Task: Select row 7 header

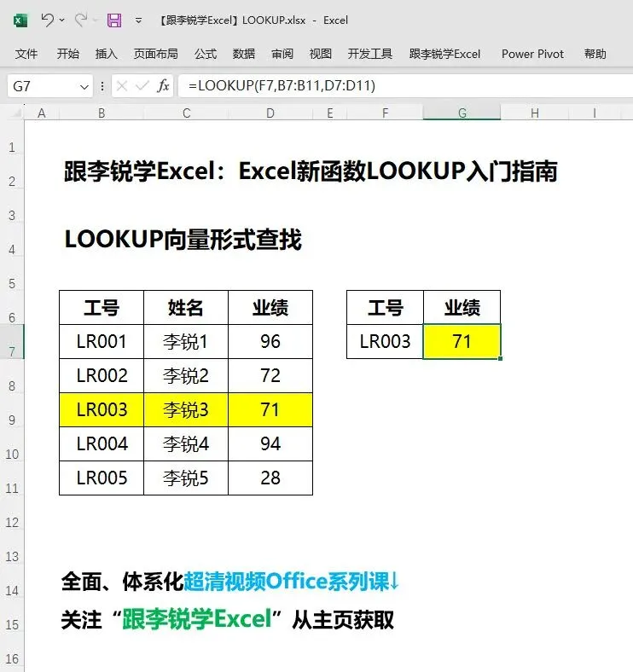Action: [x=12, y=342]
